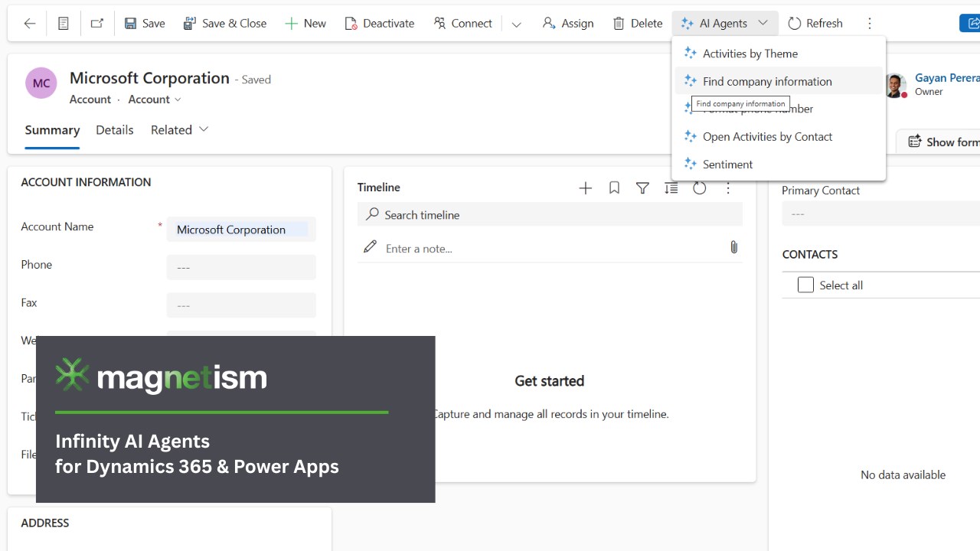Image resolution: width=980 pixels, height=551 pixels.
Task: Switch to the Summary tab
Action: pyautogui.click(x=52, y=130)
